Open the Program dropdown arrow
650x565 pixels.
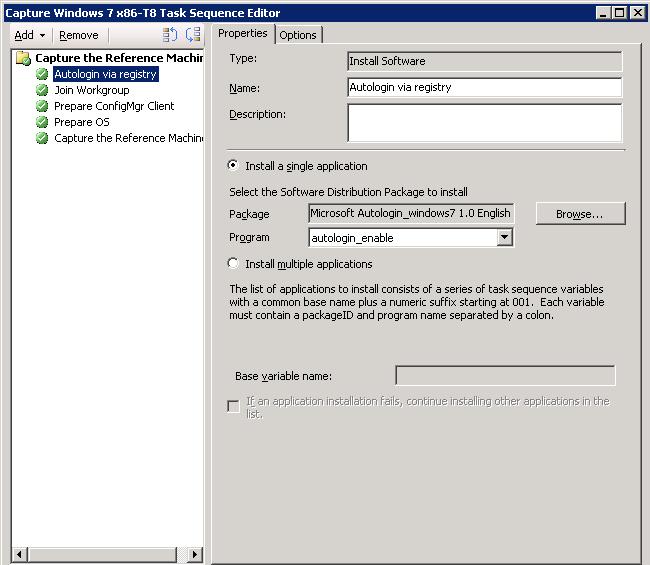[504, 238]
